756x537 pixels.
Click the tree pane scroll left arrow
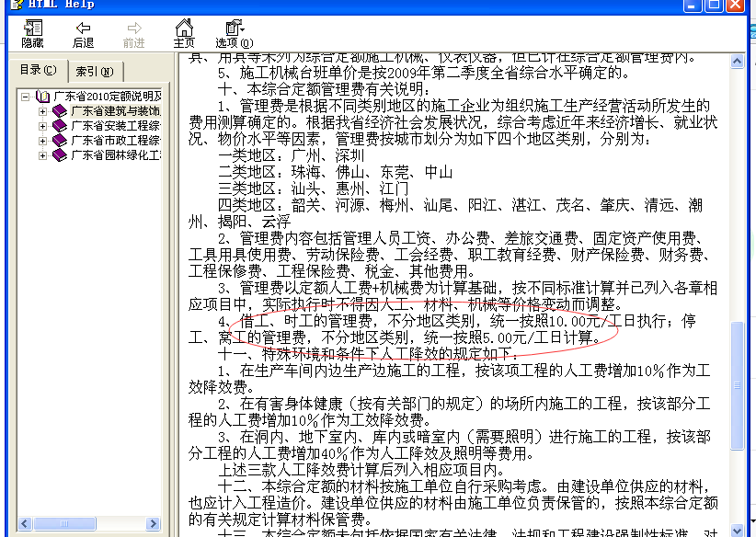click(25, 523)
